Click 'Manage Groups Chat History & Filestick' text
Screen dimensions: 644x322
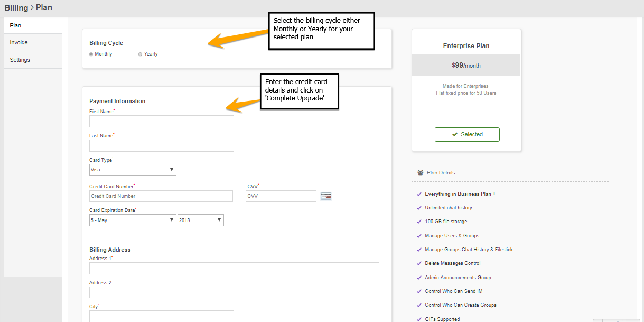(x=469, y=250)
